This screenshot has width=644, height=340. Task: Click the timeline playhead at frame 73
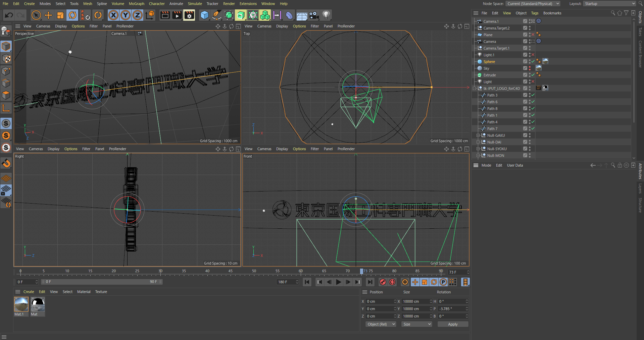(x=361, y=271)
